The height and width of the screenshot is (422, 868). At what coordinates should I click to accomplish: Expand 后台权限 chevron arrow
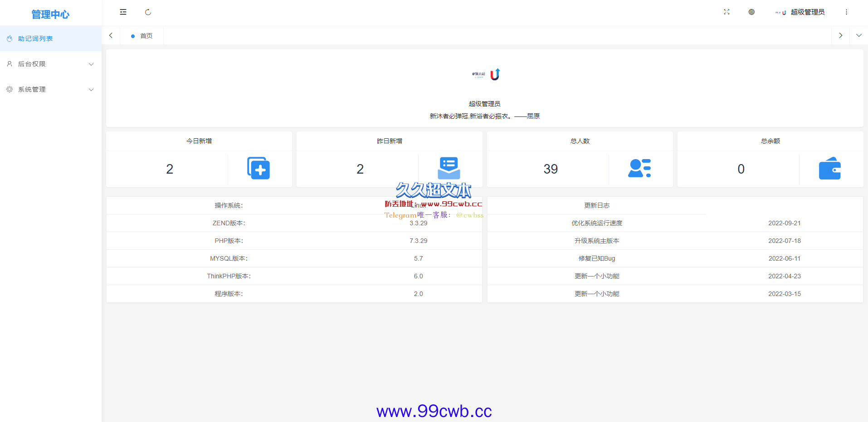[x=91, y=64]
